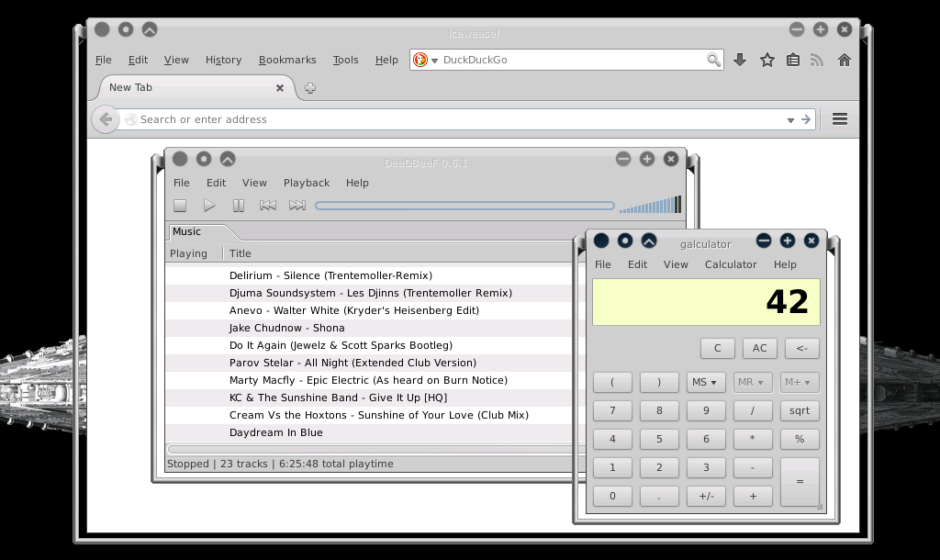
Task: Open the M+ memory add dropdown
Action: 800,382
